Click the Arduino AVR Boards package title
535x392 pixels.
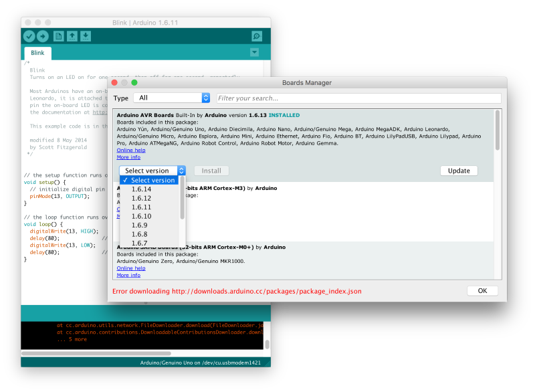point(145,115)
